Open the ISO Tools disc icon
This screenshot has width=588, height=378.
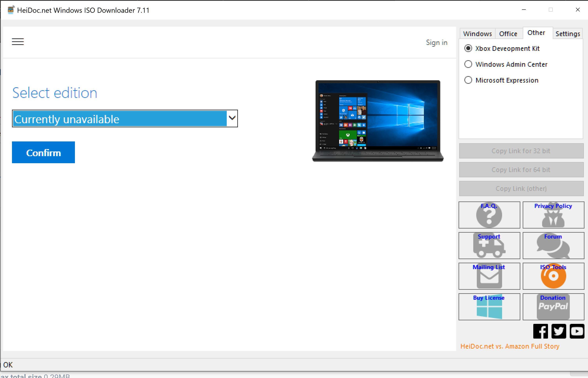tap(553, 276)
